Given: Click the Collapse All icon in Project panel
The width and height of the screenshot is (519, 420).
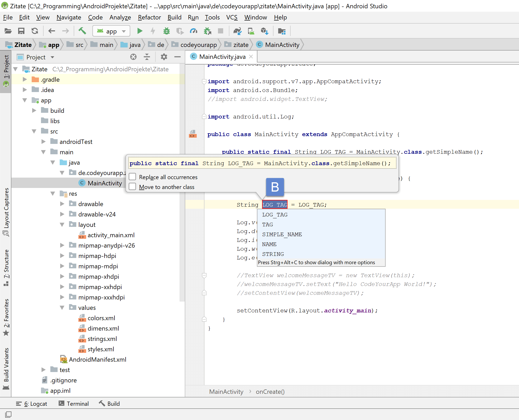Looking at the screenshot, I should tap(147, 57).
